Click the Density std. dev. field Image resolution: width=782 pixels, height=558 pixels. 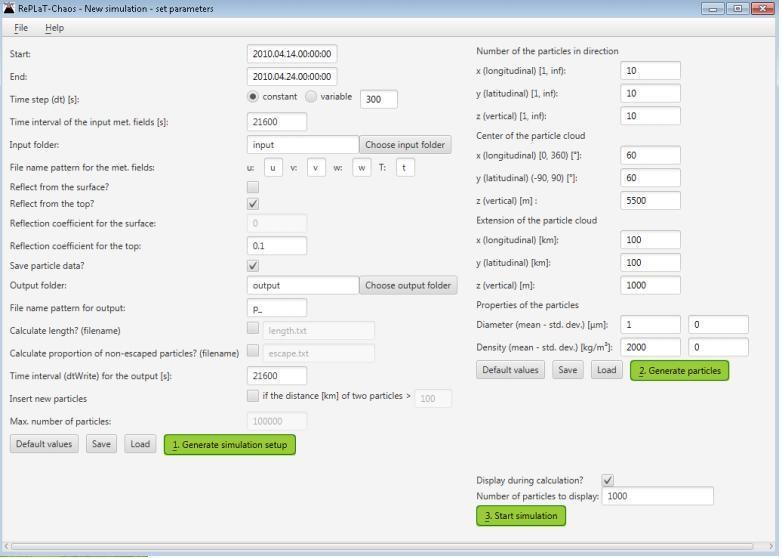pos(718,347)
